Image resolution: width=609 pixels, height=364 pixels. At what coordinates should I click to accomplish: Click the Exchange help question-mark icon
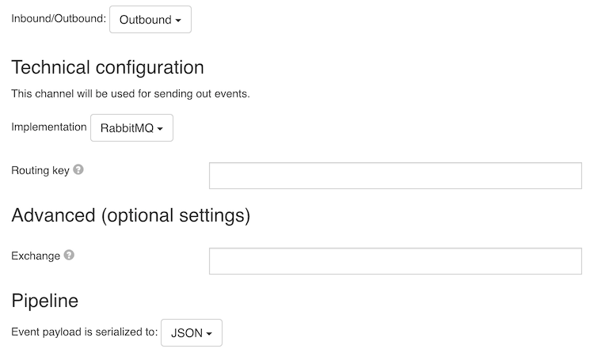69,256
